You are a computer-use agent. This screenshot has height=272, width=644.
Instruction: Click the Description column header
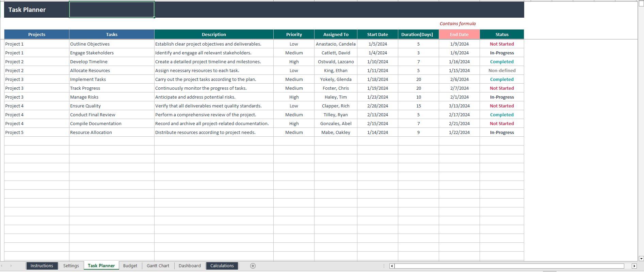214,34
